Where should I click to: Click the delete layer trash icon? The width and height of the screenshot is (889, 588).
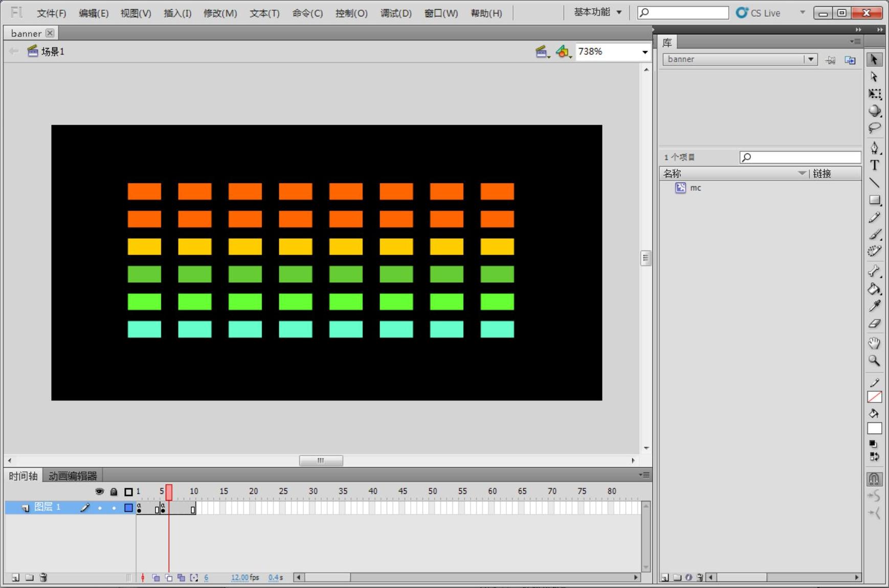43,577
